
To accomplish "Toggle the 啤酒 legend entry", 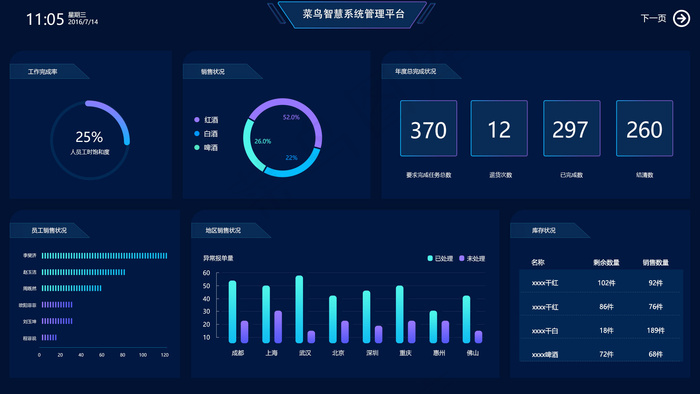I will point(206,147).
